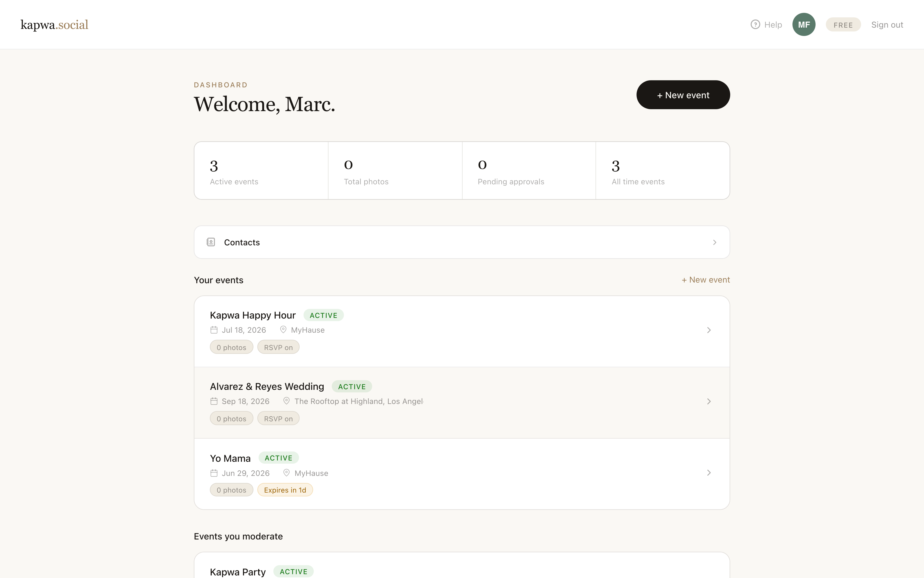Click 0 photos pill under Kapwa Happy Hour
This screenshot has width=924, height=578.
click(x=231, y=347)
